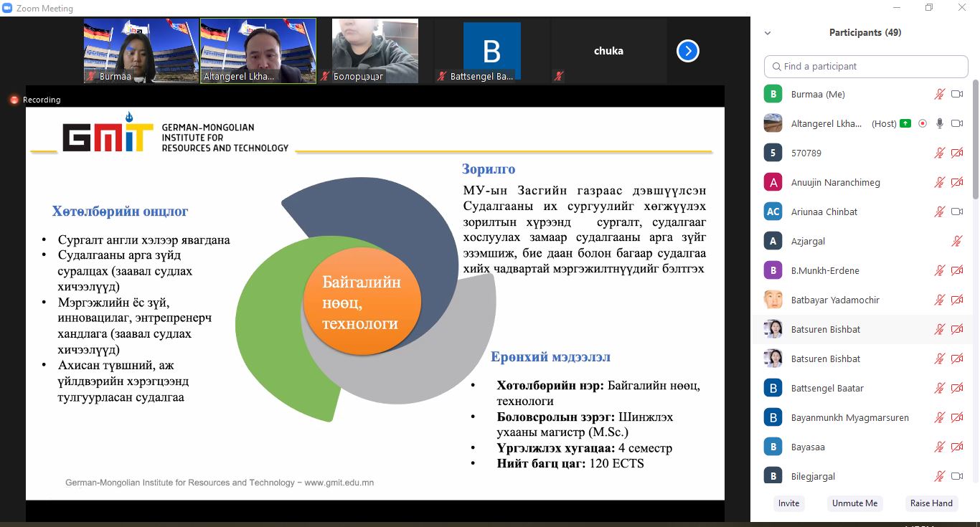Click the muted mic icon for Bayasaa

pyautogui.click(x=939, y=447)
